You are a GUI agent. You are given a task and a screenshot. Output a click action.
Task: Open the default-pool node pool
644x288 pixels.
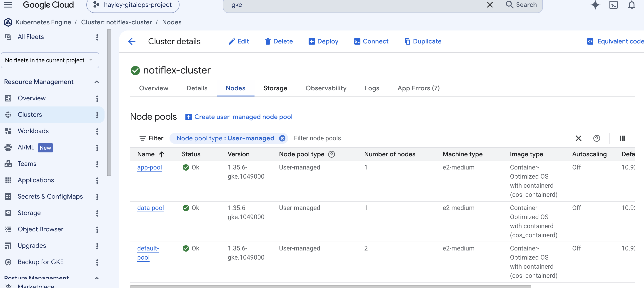click(x=148, y=253)
